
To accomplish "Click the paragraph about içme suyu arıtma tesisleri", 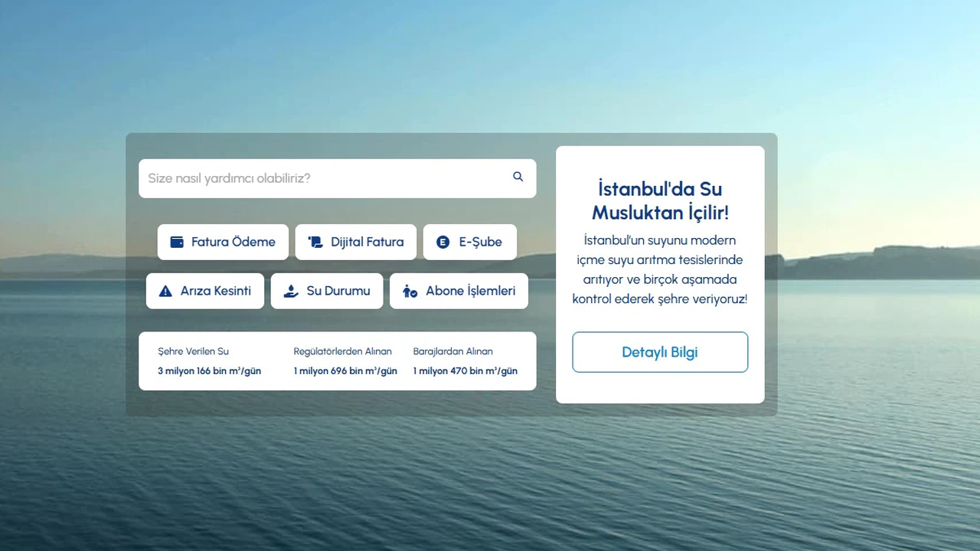I will pos(660,269).
